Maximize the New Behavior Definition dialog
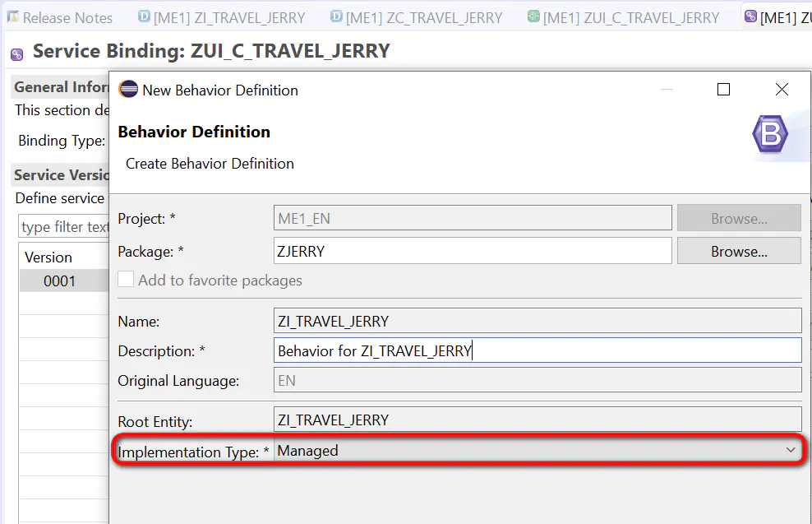Image resolution: width=812 pixels, height=524 pixels. click(x=723, y=90)
